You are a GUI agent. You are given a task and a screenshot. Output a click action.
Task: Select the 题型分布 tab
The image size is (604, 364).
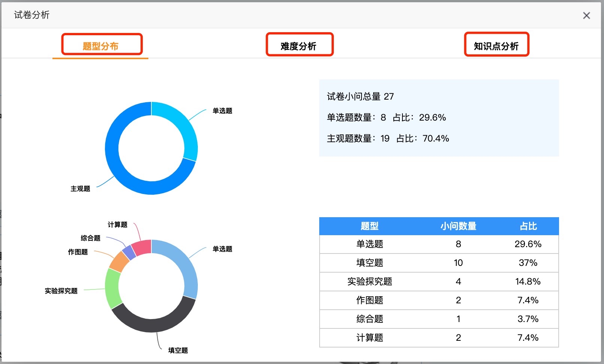[x=100, y=46]
